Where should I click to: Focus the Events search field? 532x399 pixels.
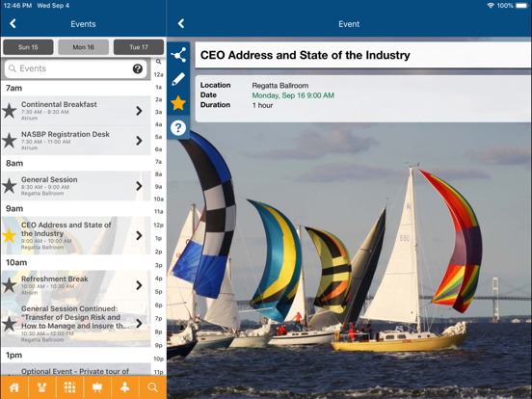click(76, 68)
